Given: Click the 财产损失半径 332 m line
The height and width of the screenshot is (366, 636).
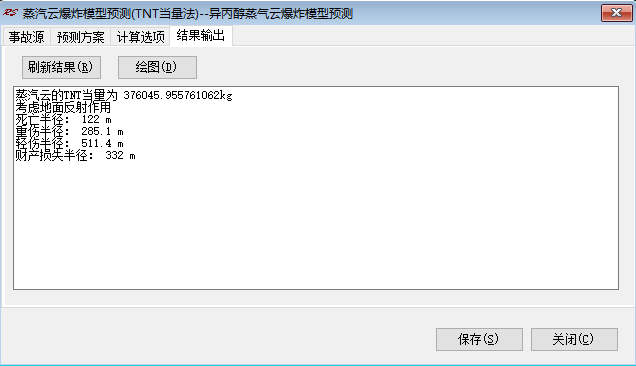Looking at the screenshot, I should click(x=75, y=156).
